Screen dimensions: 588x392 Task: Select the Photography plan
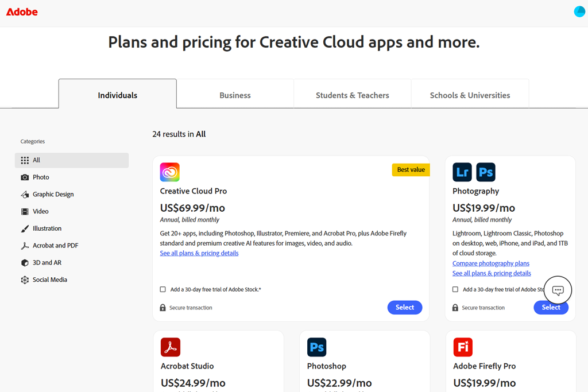pos(551,307)
